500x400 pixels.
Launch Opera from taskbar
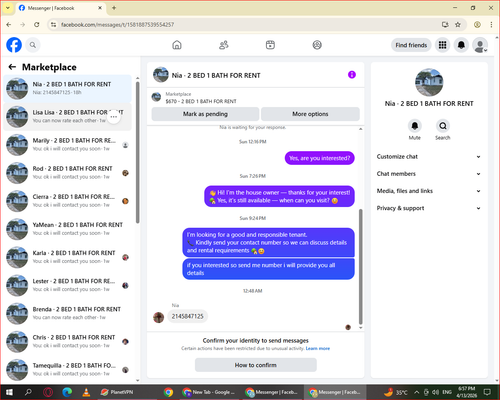click(x=48, y=392)
